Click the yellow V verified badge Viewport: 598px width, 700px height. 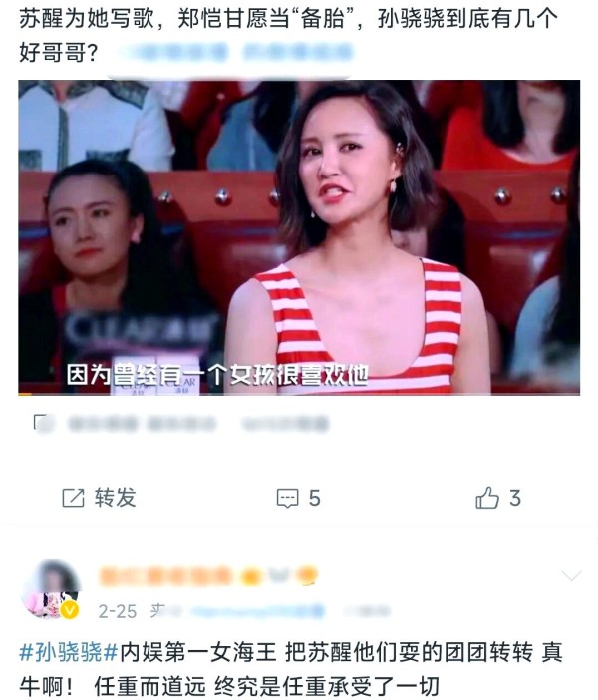(69, 609)
